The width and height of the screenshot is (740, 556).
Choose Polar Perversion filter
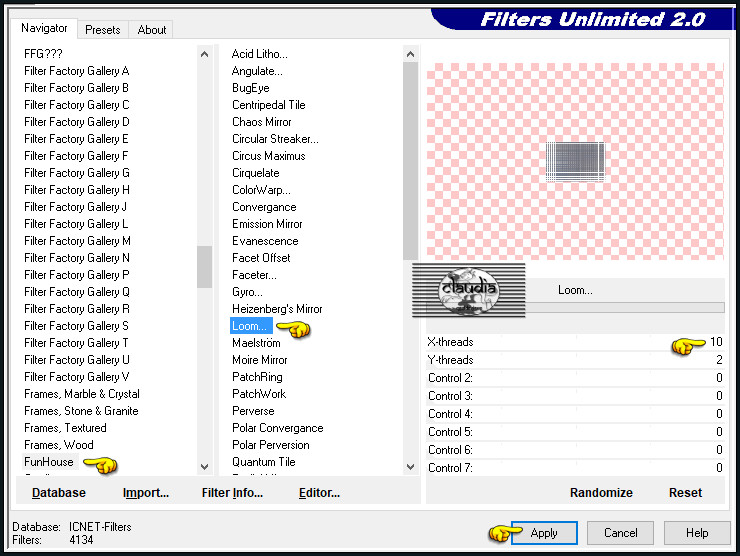pos(271,445)
